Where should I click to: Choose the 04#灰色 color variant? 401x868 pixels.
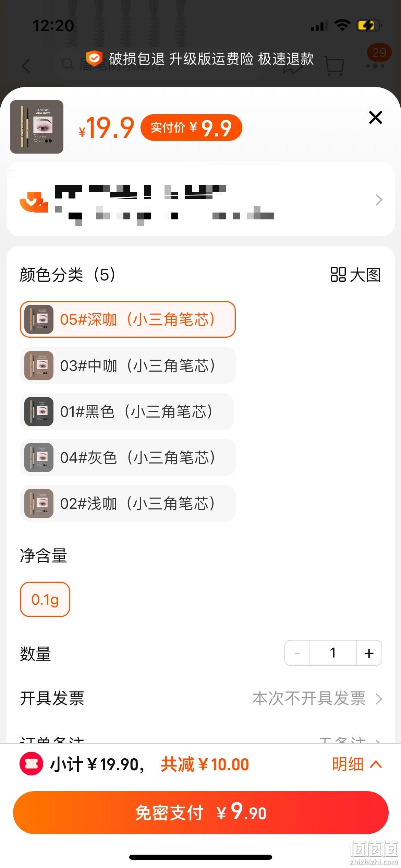click(127, 457)
